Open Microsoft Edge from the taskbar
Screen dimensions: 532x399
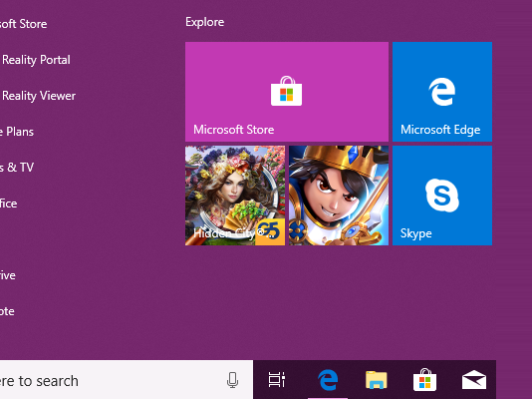click(x=328, y=380)
